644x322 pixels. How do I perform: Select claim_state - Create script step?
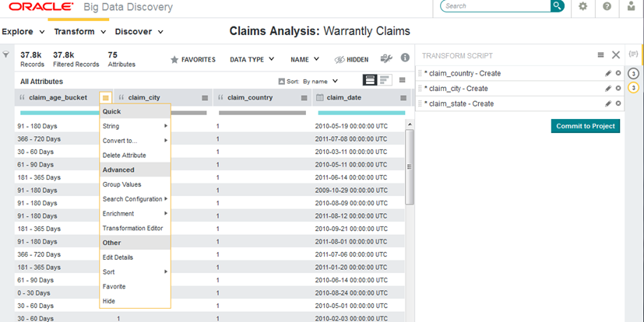[519, 103]
